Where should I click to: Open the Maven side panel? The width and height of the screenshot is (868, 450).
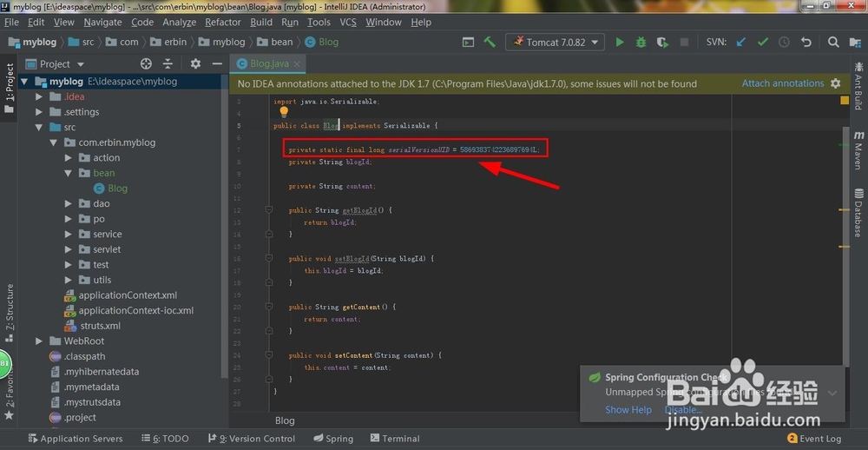point(858,149)
